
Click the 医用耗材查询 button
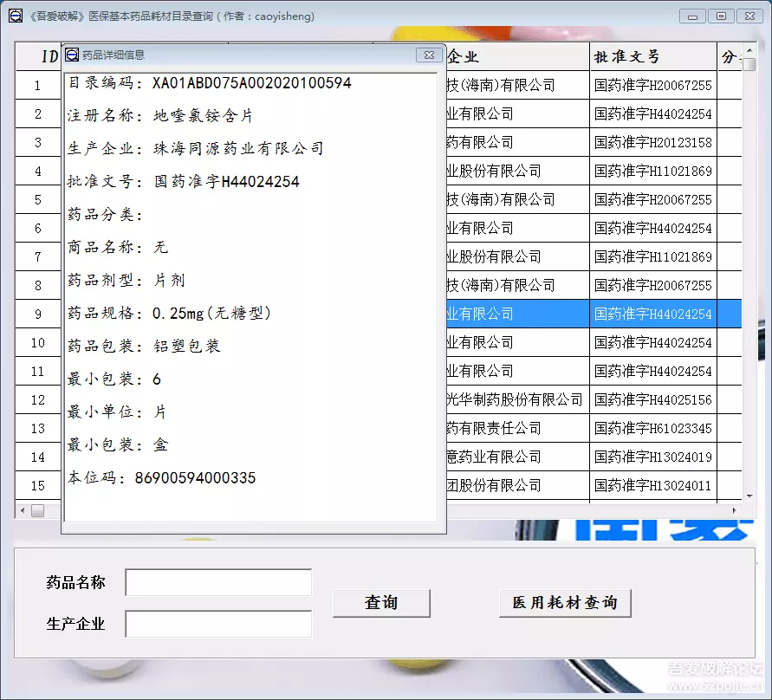coord(565,603)
